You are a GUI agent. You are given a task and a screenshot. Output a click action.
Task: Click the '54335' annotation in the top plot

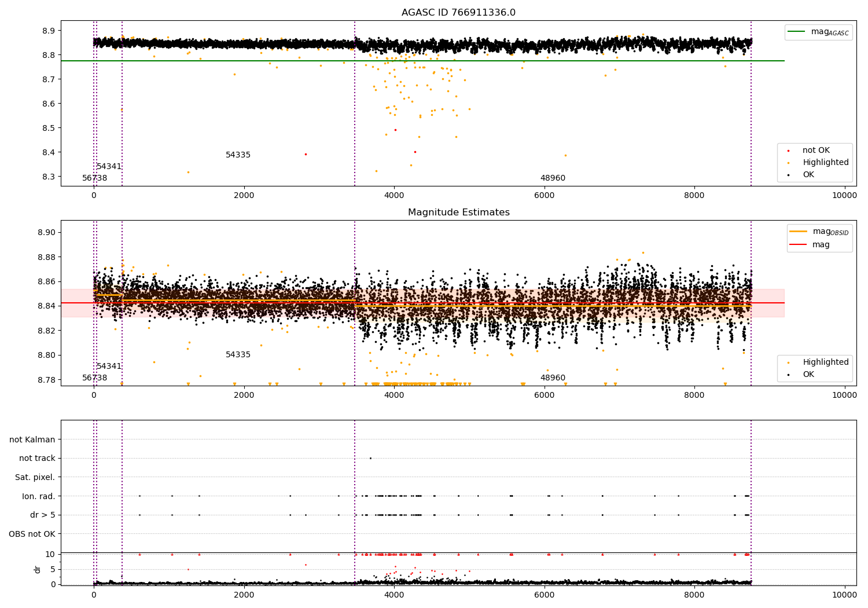[x=238, y=155]
